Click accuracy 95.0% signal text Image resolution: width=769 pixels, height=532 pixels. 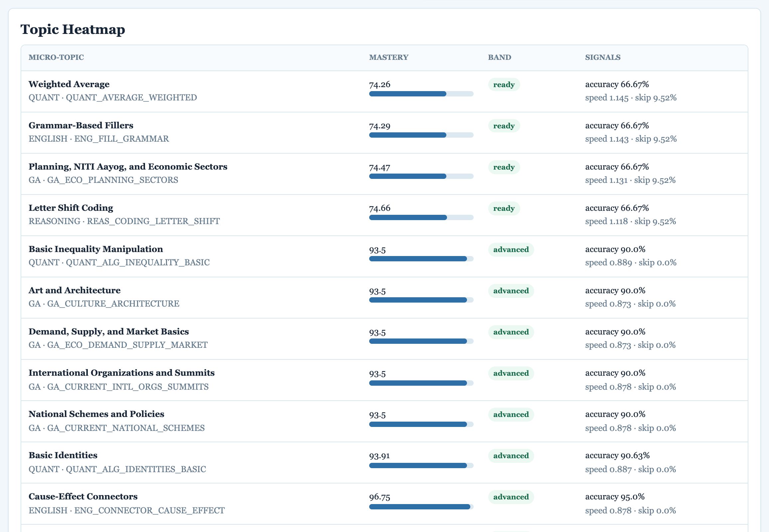click(x=615, y=497)
